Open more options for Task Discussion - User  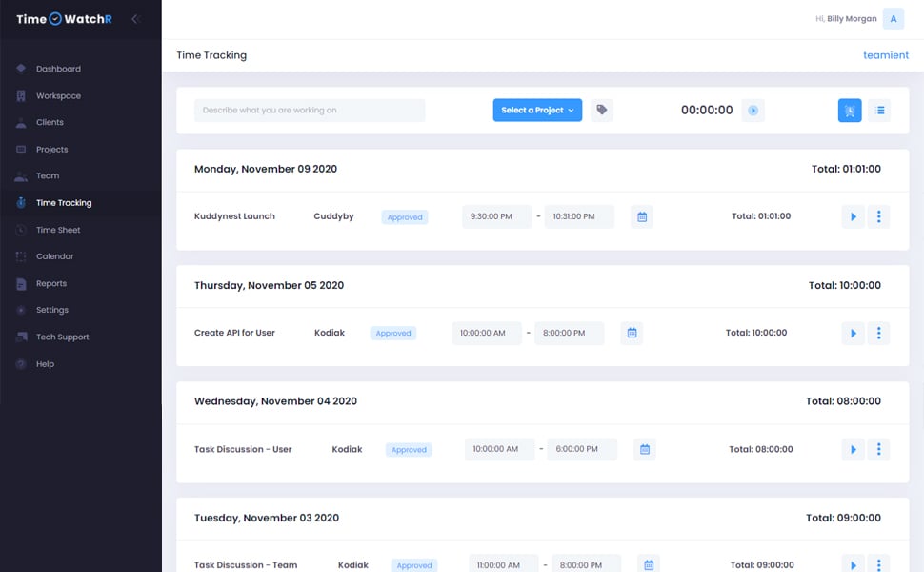pos(878,449)
